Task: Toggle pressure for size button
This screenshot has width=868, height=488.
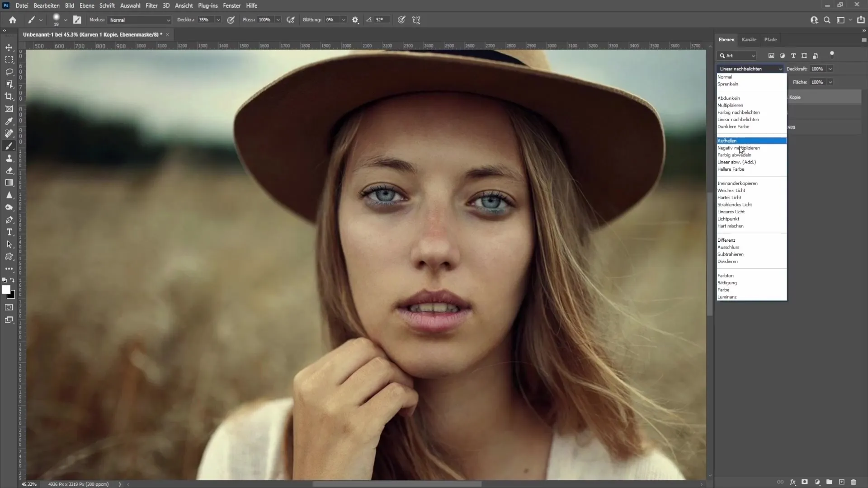Action: coord(401,20)
